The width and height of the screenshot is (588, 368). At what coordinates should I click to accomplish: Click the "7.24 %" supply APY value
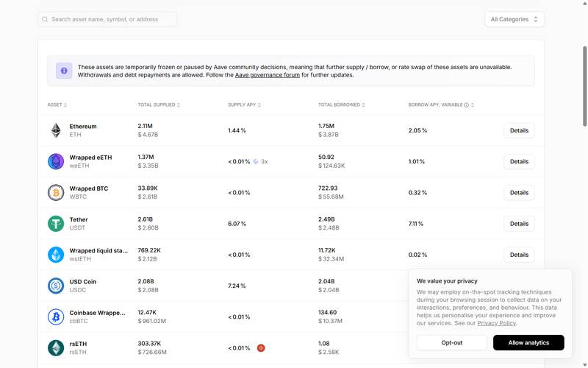[237, 286]
